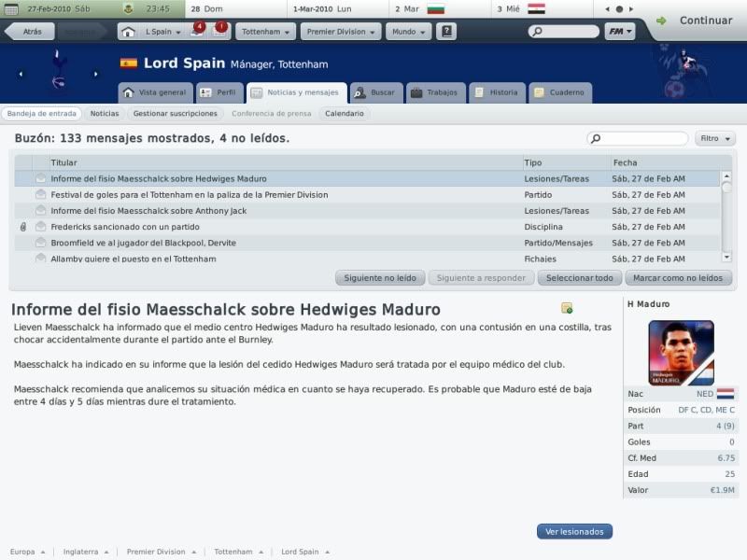Click the mailbox search input field

pos(638,138)
